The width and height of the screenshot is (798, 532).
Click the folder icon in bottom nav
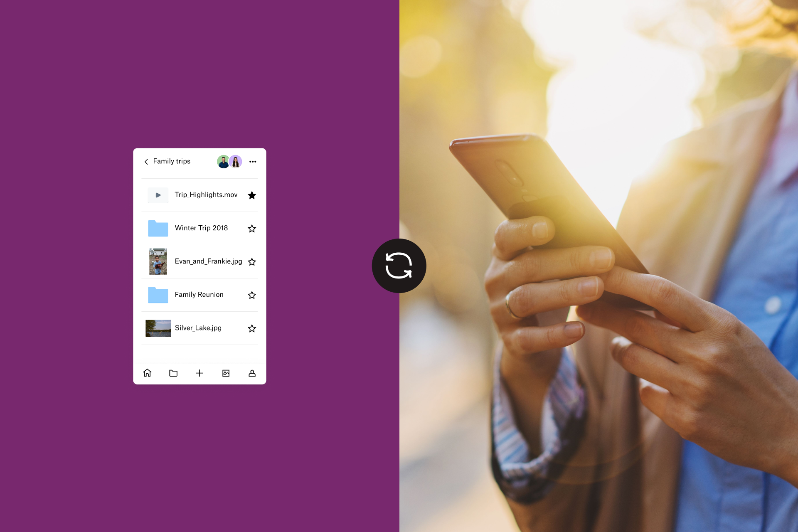[173, 372]
